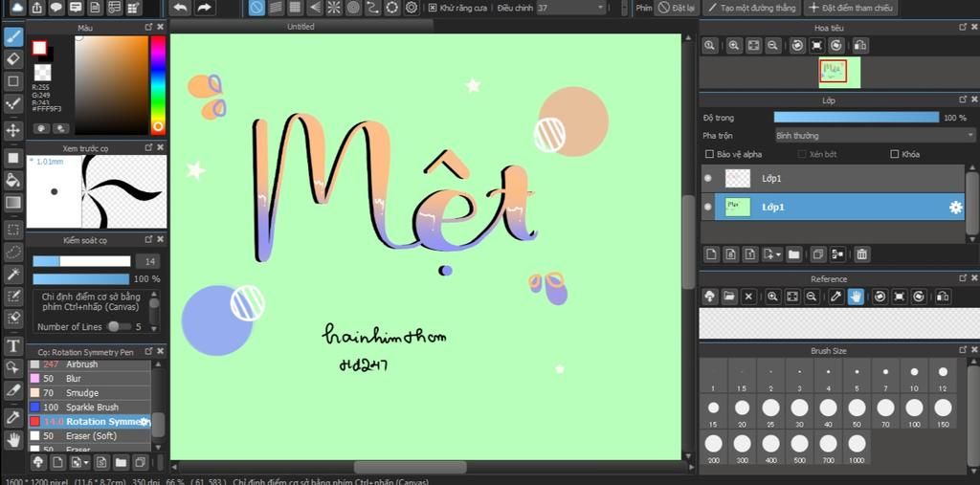This screenshot has width=980, height=485.
Task: Select the Hand pan tool in left toolbar
Action: 12,440
